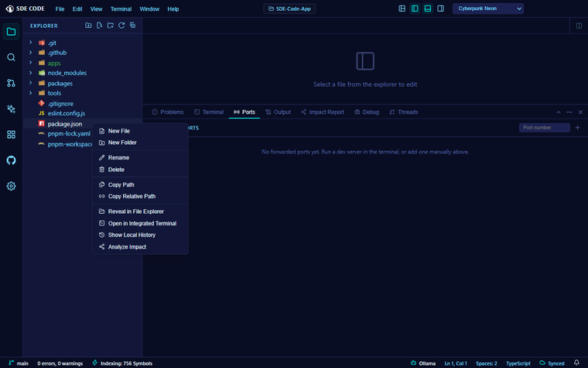Open notifications bell in status bar

pyautogui.click(x=576, y=363)
